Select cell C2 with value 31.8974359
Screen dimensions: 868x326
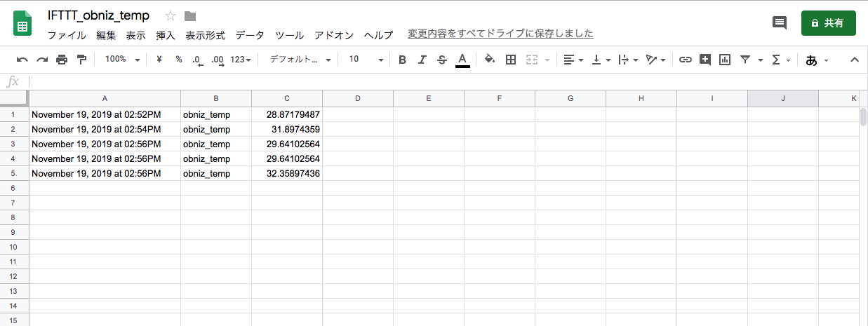286,129
